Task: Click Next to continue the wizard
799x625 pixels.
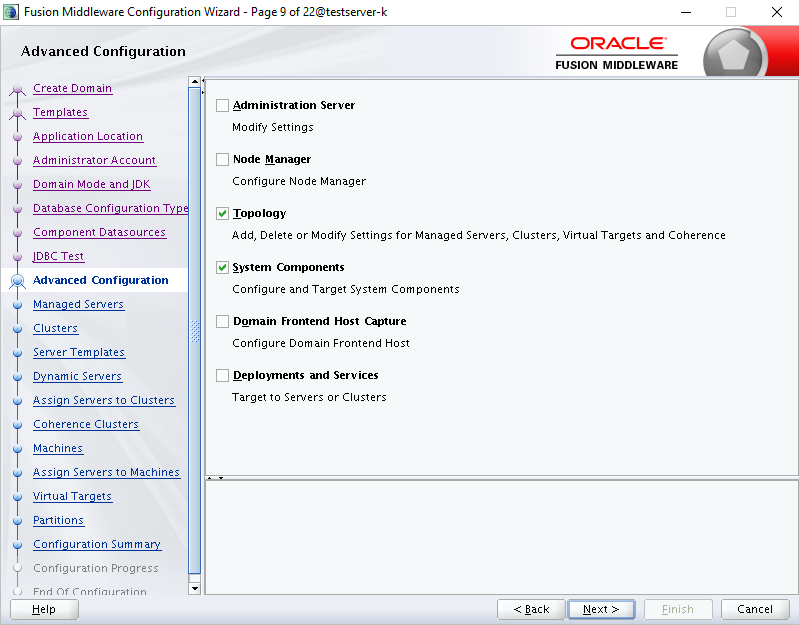Action: click(x=601, y=609)
